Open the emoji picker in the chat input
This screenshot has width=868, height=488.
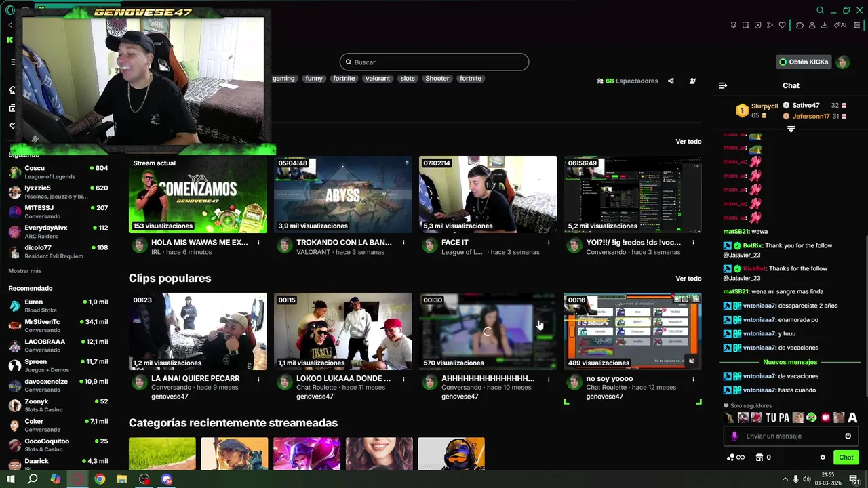click(848, 436)
